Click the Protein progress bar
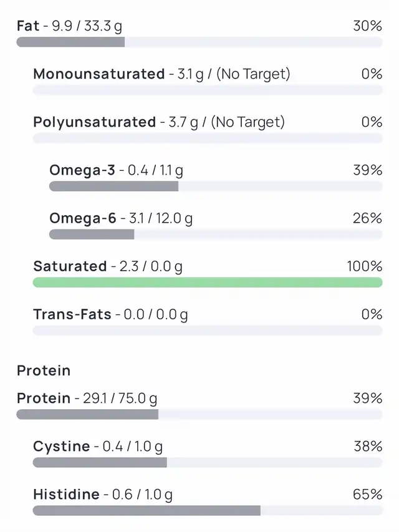The image size is (399, 532). (199, 415)
